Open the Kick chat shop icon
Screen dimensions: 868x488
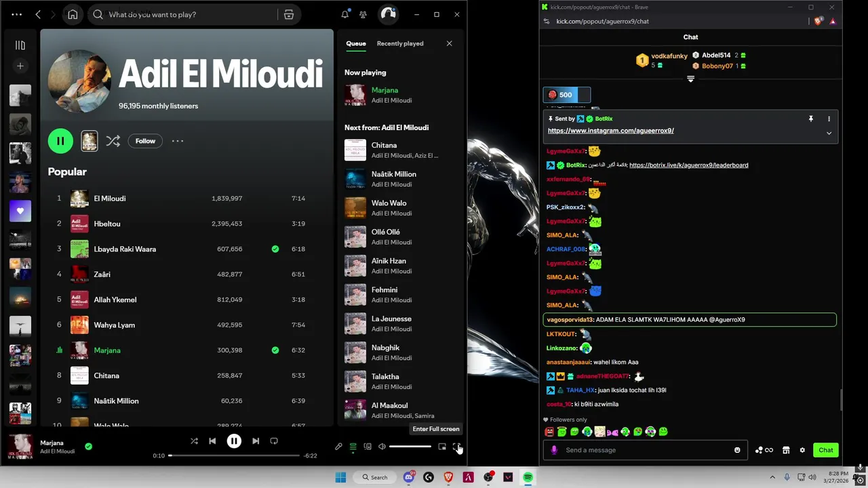click(x=786, y=450)
